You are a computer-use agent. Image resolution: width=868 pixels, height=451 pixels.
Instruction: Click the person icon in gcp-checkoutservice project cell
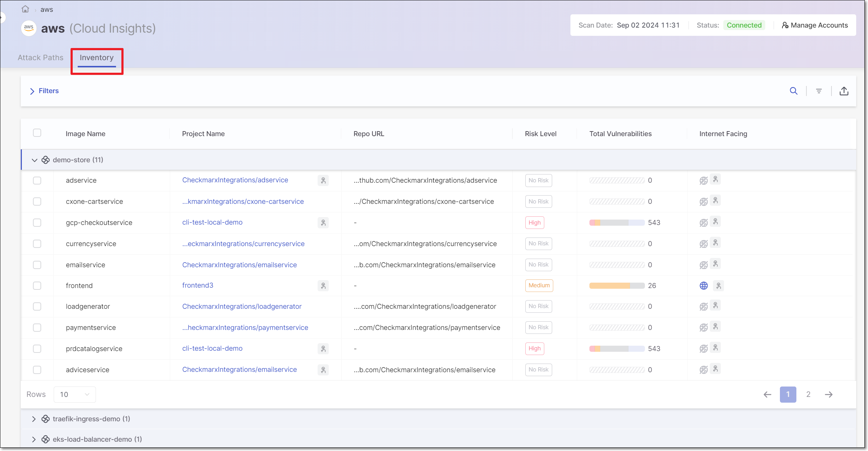[323, 223]
